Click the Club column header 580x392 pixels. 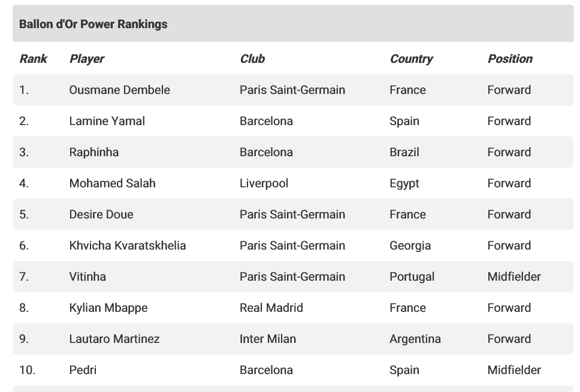coord(252,59)
